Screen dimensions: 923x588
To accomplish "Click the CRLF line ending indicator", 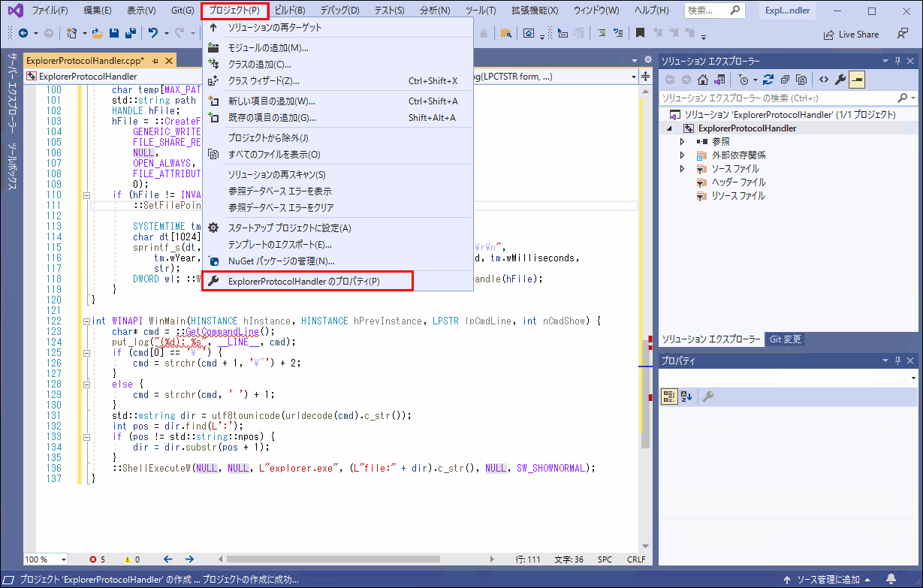I will click(x=635, y=559).
